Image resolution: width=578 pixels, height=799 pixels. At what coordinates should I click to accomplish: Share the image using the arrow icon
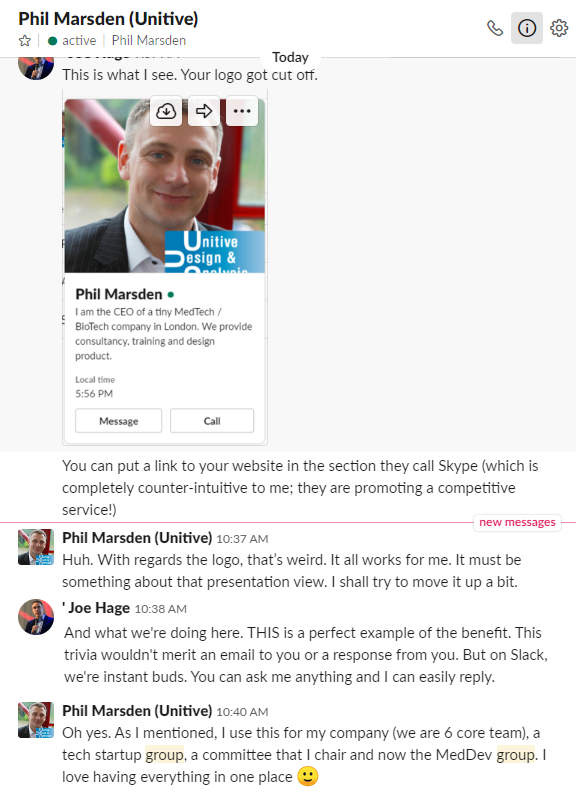pyautogui.click(x=204, y=111)
